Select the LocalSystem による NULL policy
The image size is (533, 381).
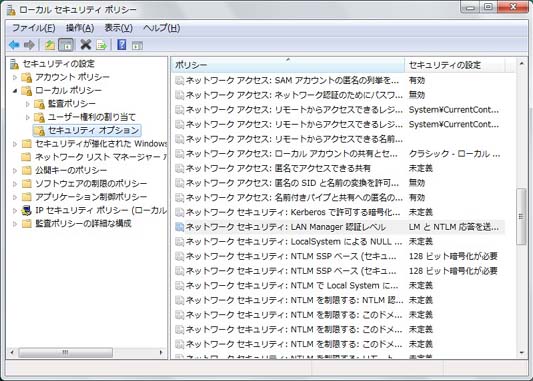click(x=338, y=242)
